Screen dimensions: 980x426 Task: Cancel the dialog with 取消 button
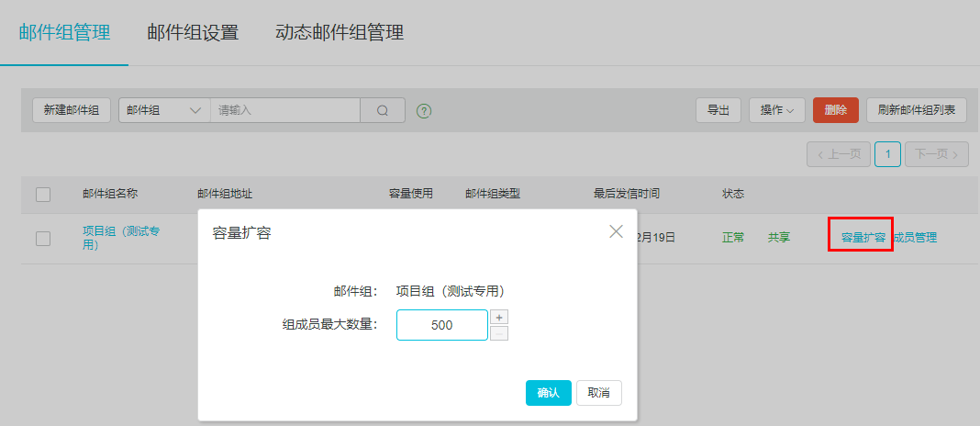598,392
